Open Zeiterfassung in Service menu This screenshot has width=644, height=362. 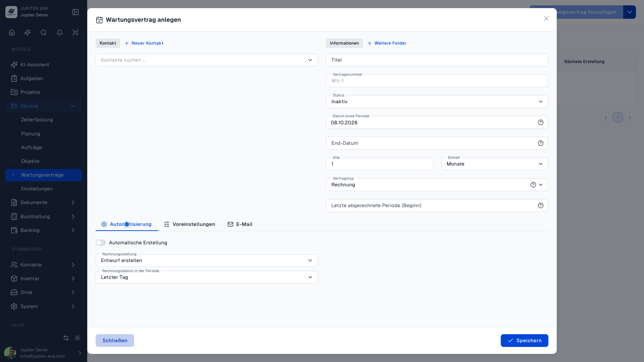tap(44, 120)
